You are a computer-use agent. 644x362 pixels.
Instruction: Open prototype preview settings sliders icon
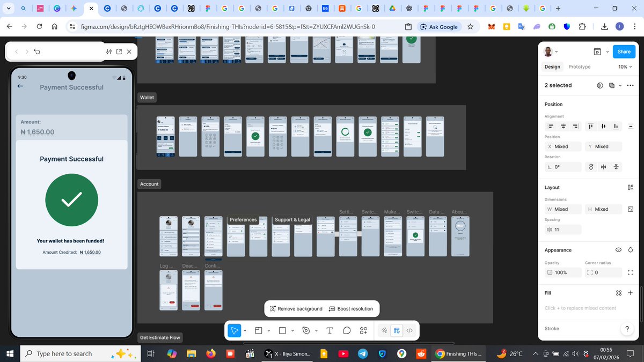pyautogui.click(x=109, y=51)
